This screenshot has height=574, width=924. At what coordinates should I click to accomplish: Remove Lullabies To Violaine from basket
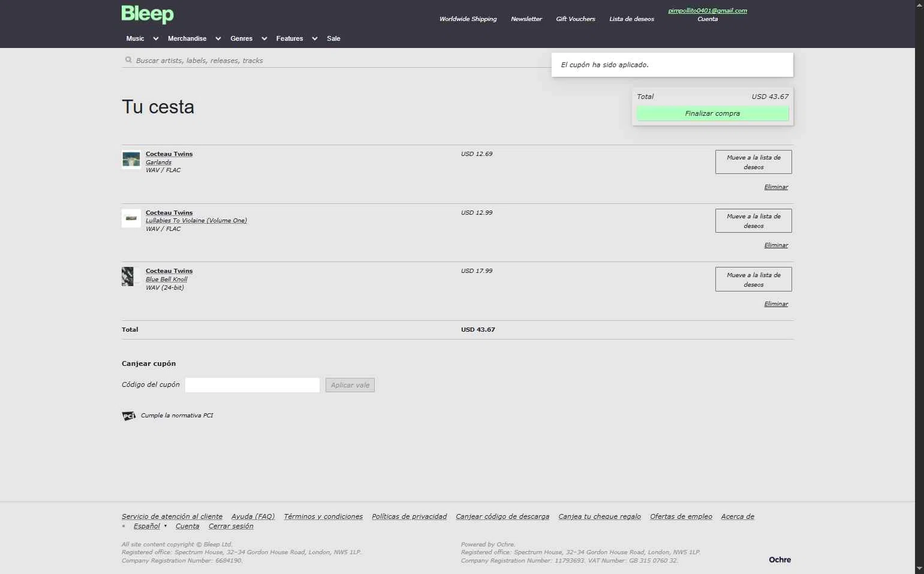[776, 245]
